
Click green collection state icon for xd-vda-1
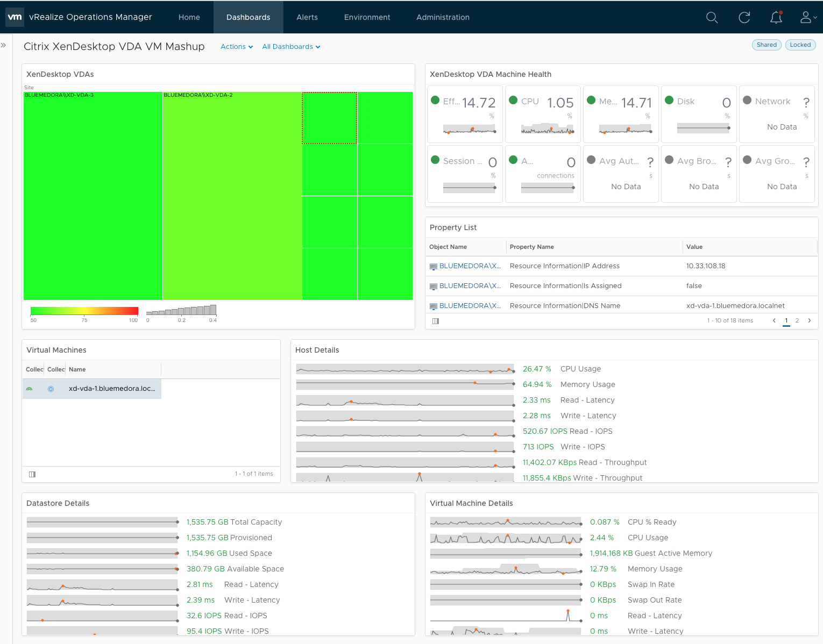point(30,389)
